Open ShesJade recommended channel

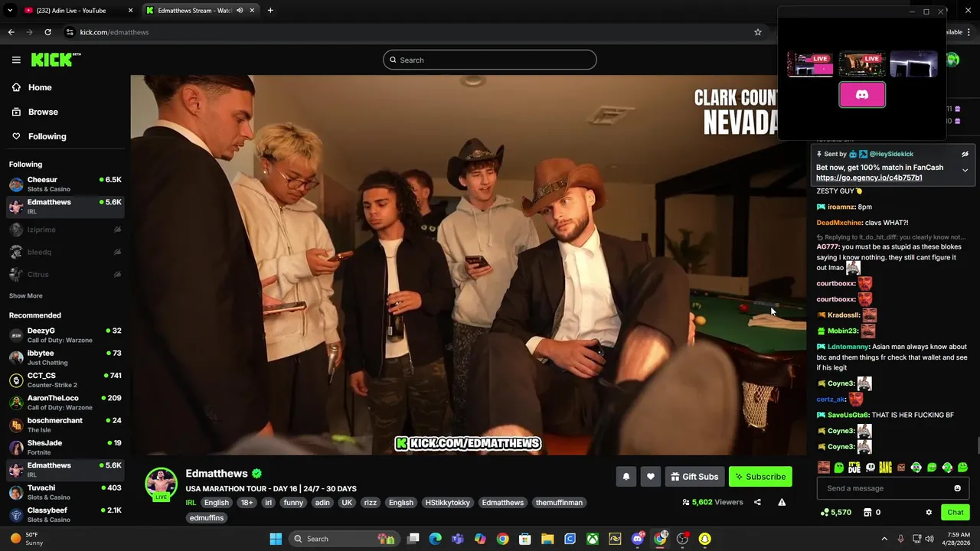point(65,447)
